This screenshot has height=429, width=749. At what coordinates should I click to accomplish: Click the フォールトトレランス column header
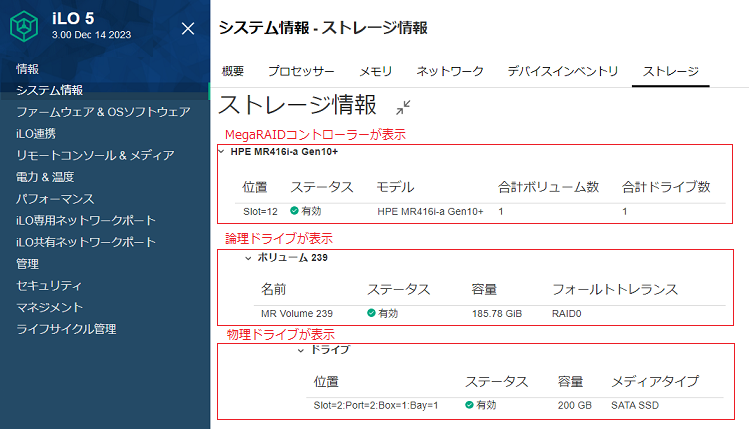(615, 289)
